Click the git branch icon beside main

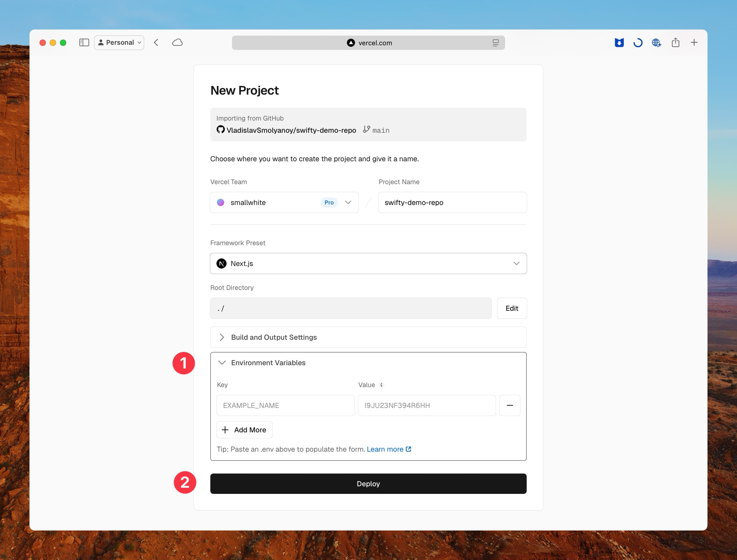click(366, 129)
